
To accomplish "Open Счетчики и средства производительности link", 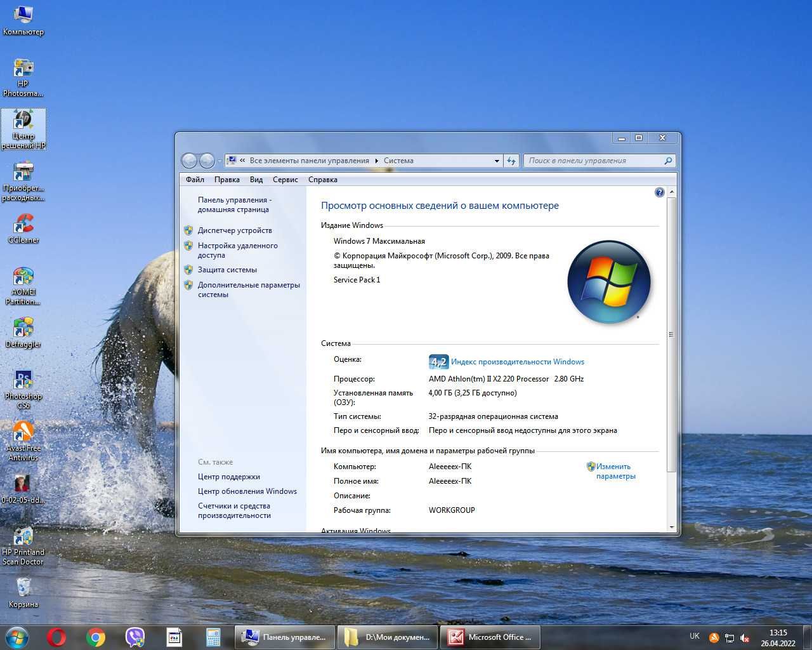I will (234, 510).
